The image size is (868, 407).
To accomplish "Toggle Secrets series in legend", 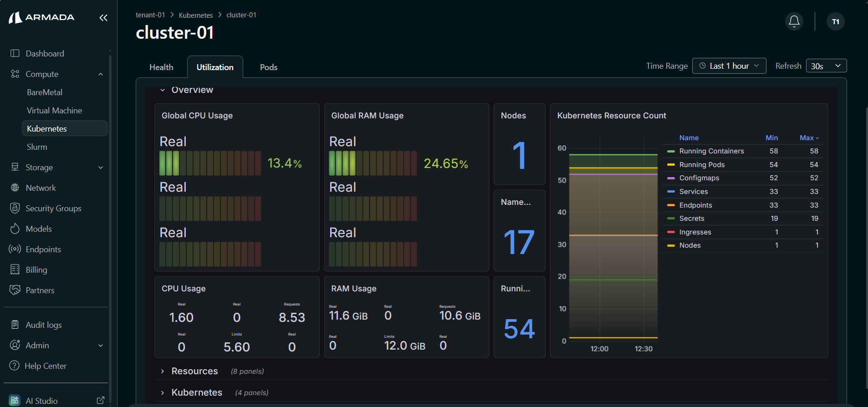I will [x=691, y=219].
